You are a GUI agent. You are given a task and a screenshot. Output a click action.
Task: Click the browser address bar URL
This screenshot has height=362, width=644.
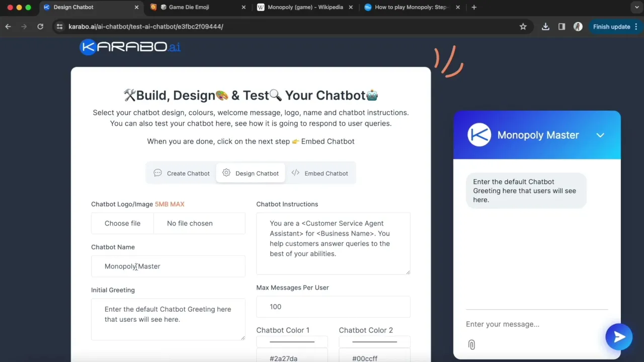tap(146, 27)
